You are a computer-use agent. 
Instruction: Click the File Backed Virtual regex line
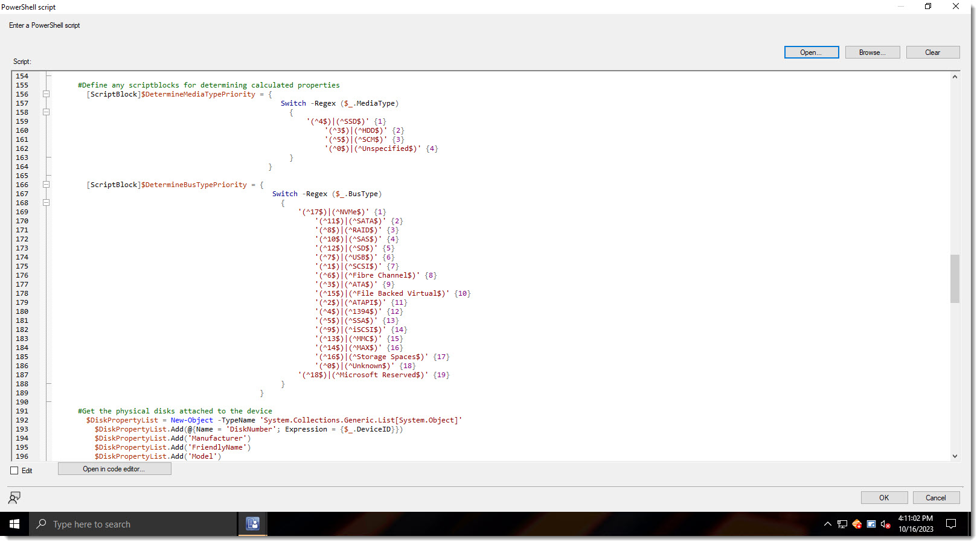point(392,293)
